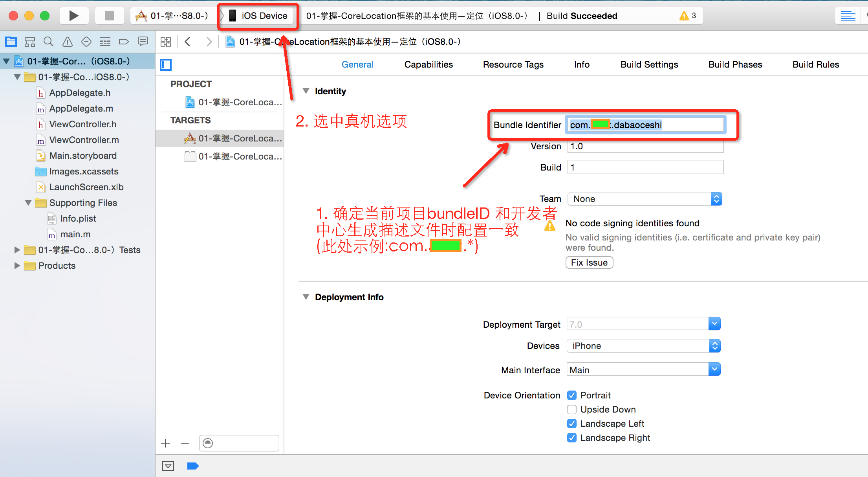
Task: Toggle the debug area button
Action: (168, 466)
